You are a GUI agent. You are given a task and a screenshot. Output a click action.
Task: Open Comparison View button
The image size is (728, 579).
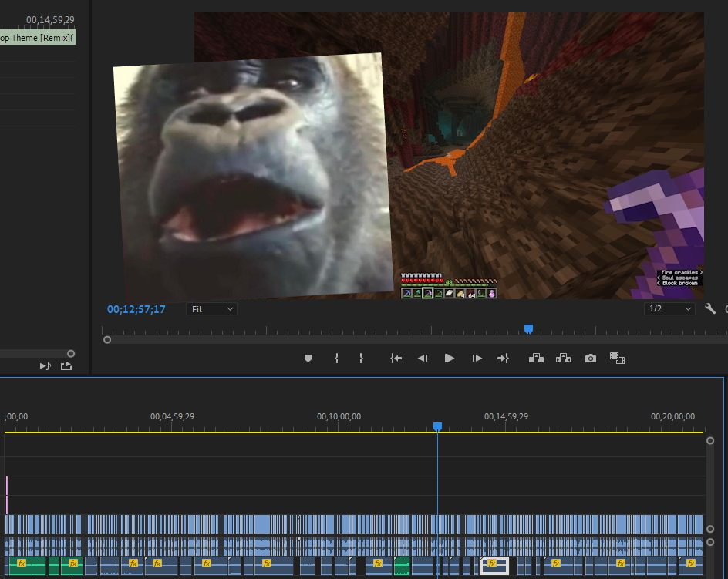[x=617, y=358]
